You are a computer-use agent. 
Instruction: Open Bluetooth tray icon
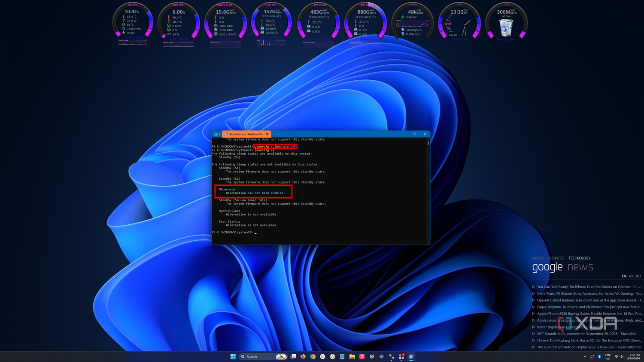[600, 357]
